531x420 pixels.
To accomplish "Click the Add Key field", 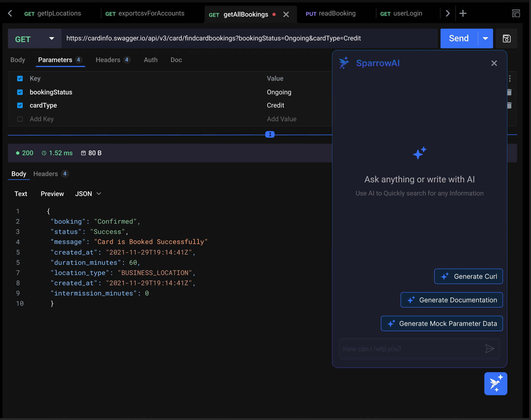I will click(x=42, y=119).
